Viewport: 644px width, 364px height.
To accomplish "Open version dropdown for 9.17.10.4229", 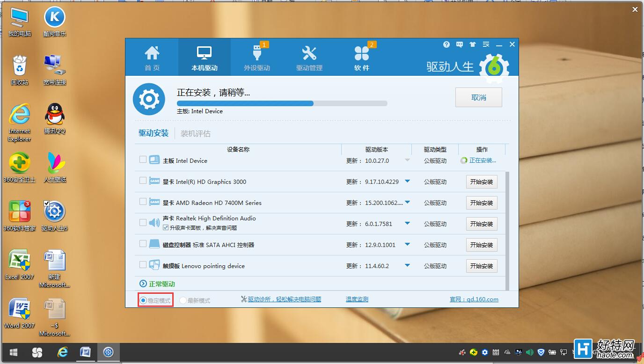I will click(407, 182).
